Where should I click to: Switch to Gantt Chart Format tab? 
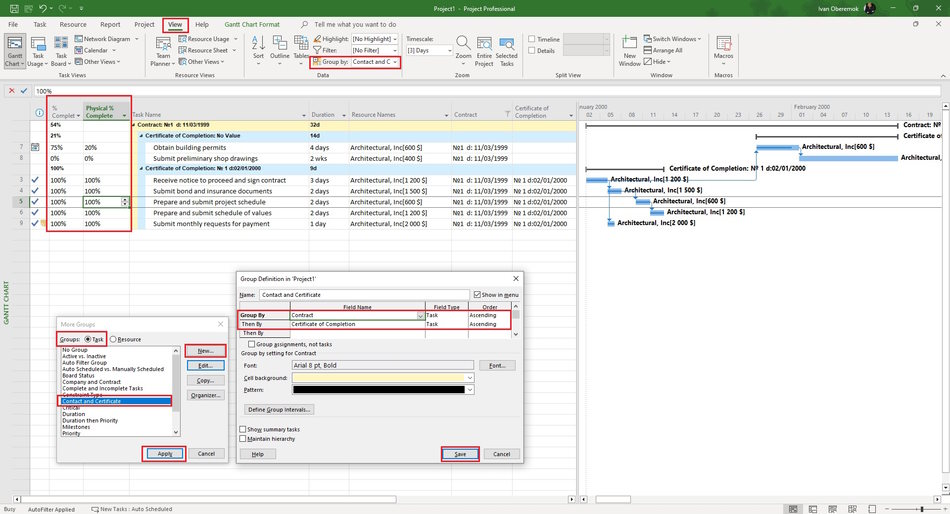252,24
